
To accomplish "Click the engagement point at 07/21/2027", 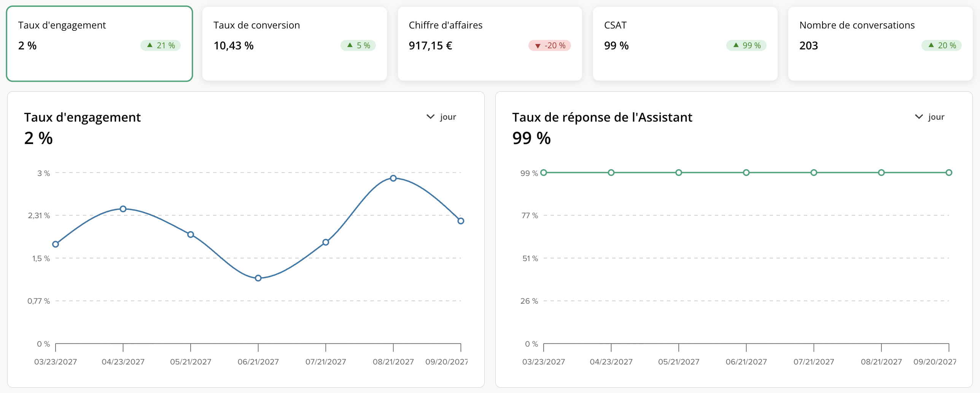I will click(326, 242).
